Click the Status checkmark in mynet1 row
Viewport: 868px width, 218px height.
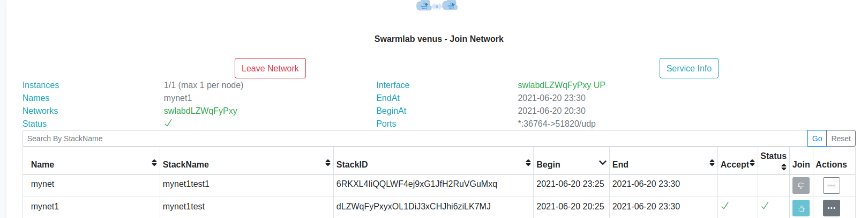765,206
